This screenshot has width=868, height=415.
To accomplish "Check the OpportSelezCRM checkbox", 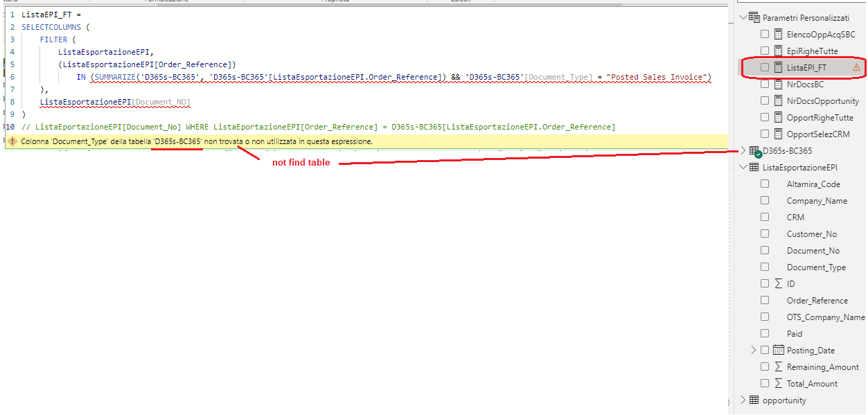I will pyautogui.click(x=765, y=134).
